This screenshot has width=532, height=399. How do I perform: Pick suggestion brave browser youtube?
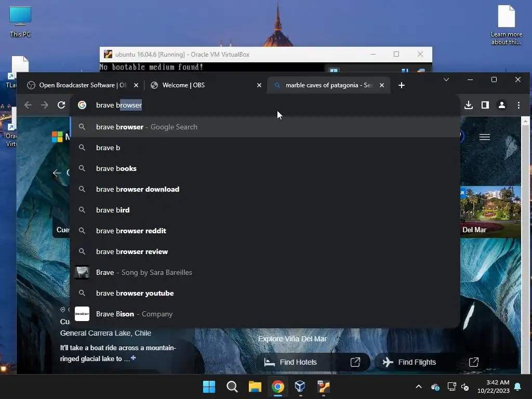pyautogui.click(x=265, y=293)
